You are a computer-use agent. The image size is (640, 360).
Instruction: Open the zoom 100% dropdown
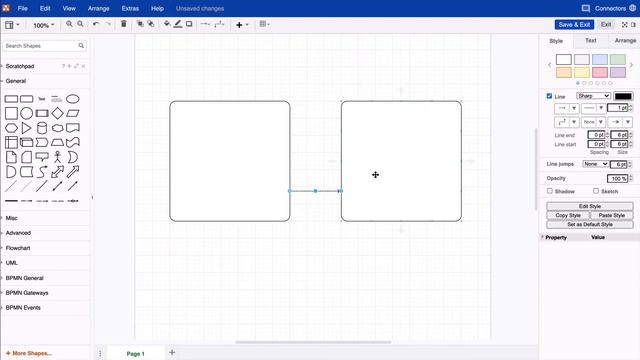(44, 25)
